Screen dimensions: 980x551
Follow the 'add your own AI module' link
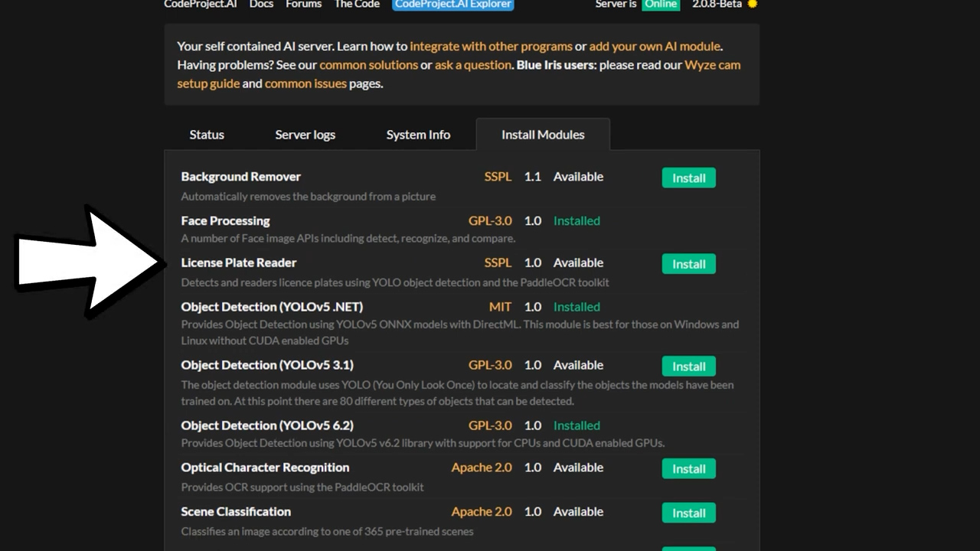pyautogui.click(x=655, y=46)
